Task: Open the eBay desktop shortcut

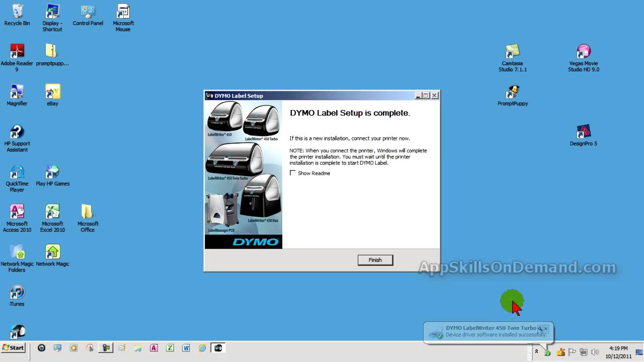Action: 52,95
